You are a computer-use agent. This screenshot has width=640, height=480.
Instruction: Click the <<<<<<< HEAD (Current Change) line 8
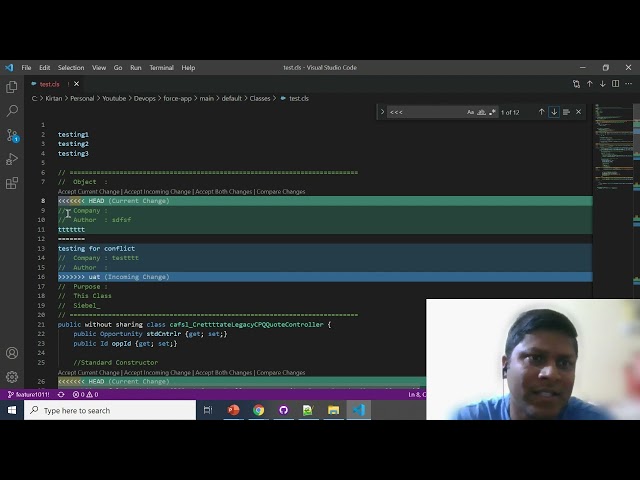coord(325,201)
